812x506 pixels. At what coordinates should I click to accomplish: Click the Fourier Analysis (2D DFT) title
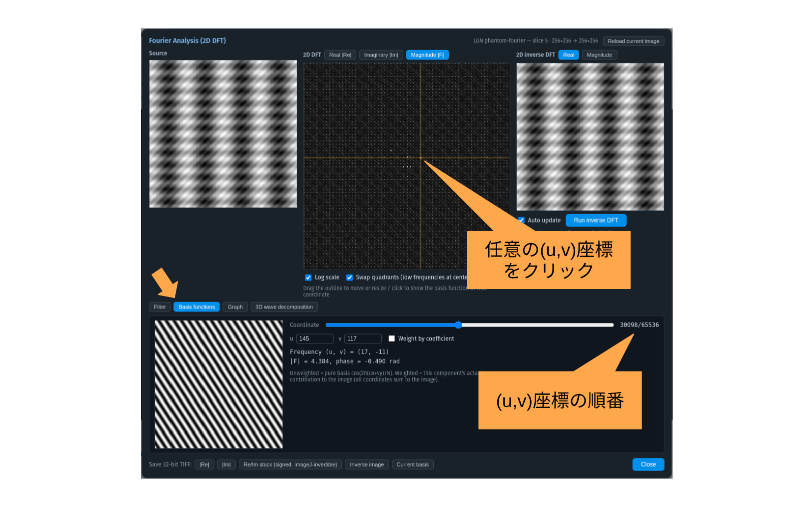point(187,40)
